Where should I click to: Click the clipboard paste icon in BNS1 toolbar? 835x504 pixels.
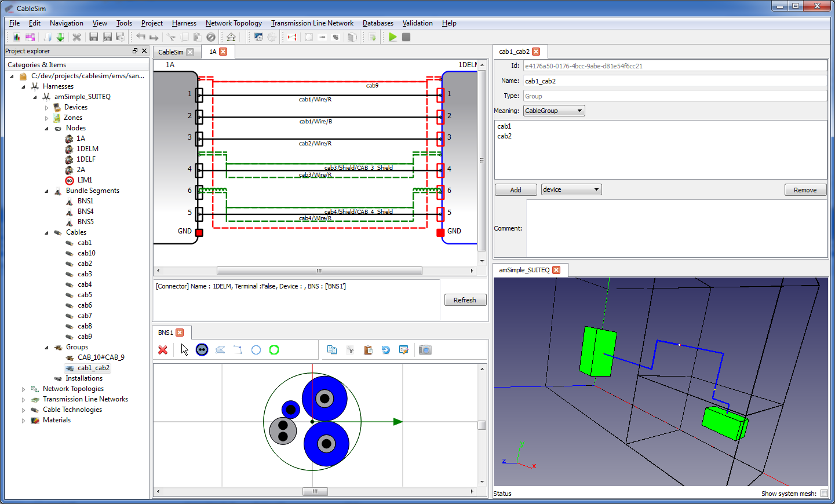click(x=368, y=350)
